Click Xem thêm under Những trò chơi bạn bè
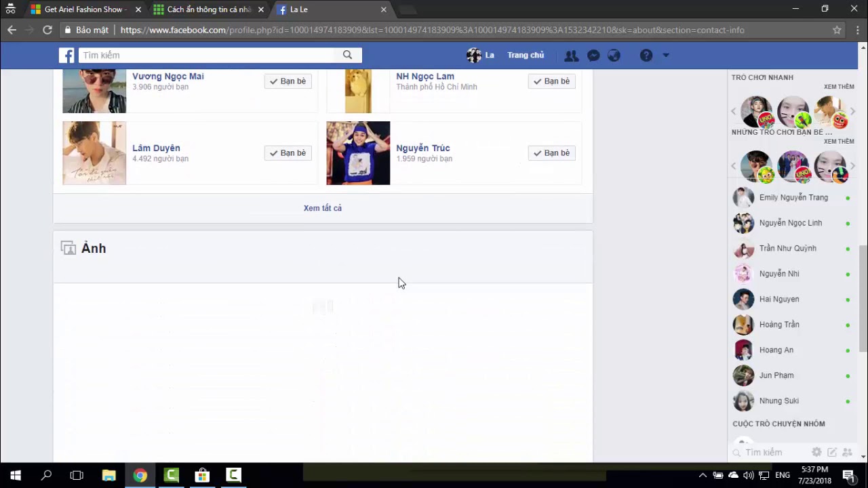This screenshot has height=488, width=868. click(x=839, y=142)
